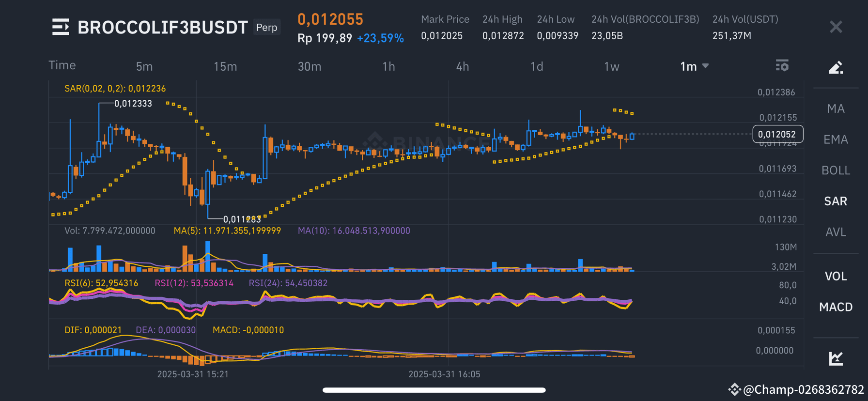
Task: Switch to the 1h interval
Action: [x=388, y=66]
